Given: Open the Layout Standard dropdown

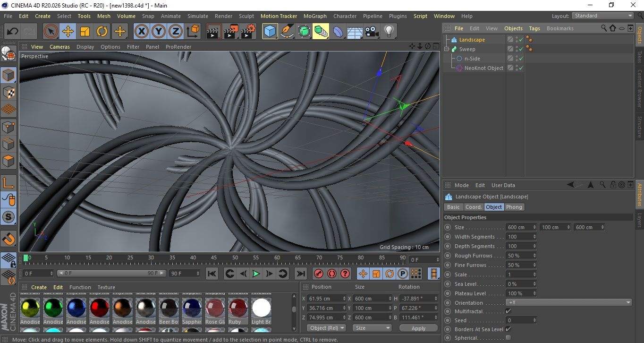Looking at the screenshot, I should 603,16.
